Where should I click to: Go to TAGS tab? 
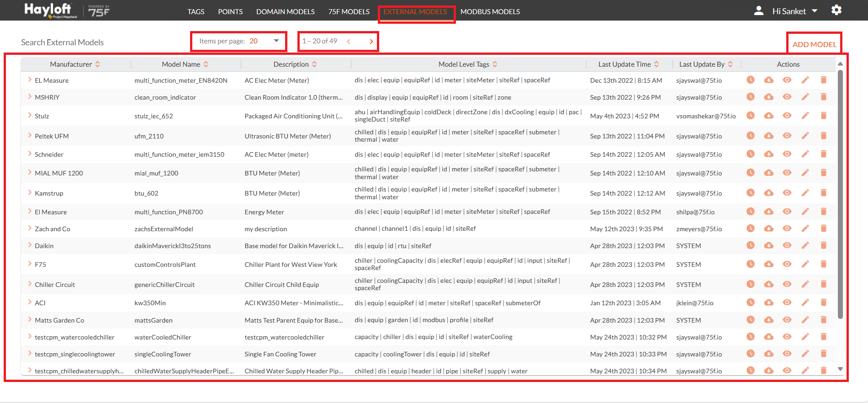point(196,12)
